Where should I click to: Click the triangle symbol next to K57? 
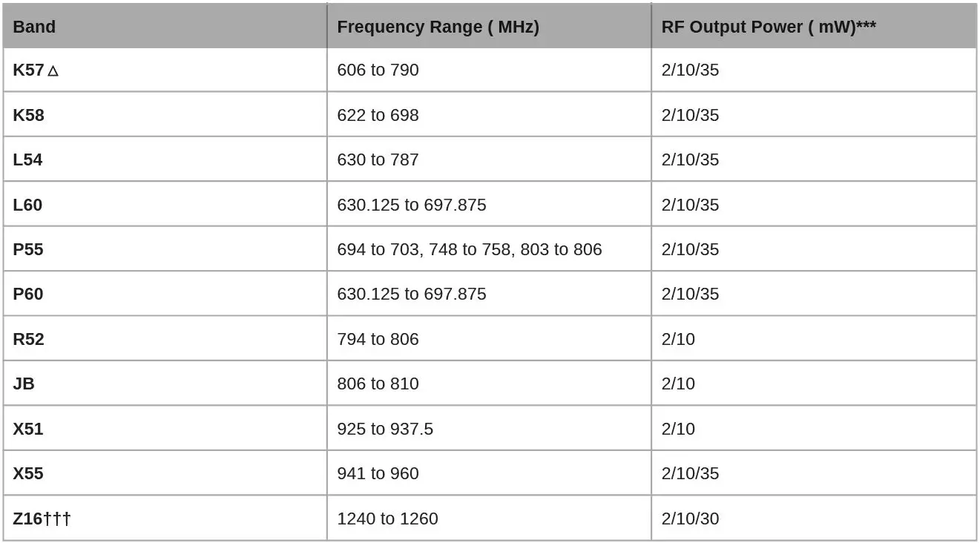point(53,71)
